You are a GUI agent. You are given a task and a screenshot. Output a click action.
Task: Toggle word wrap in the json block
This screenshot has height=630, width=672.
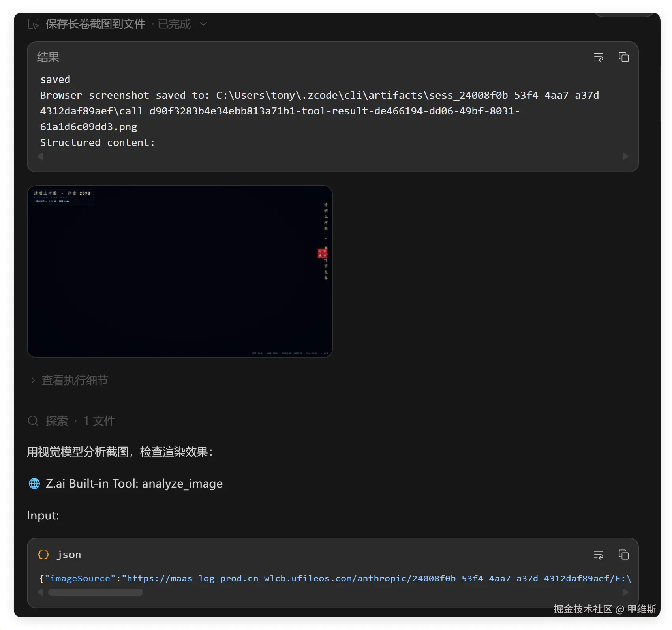click(x=598, y=555)
